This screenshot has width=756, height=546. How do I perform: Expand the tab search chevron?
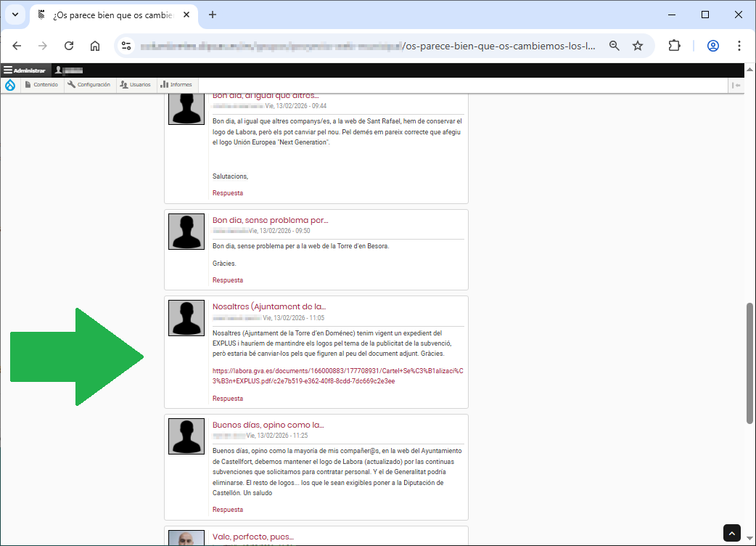pyautogui.click(x=15, y=15)
